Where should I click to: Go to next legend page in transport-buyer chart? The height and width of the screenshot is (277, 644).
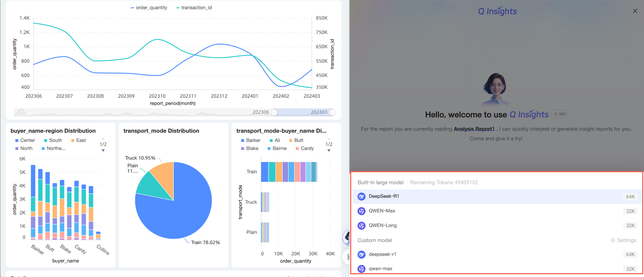pos(329,151)
